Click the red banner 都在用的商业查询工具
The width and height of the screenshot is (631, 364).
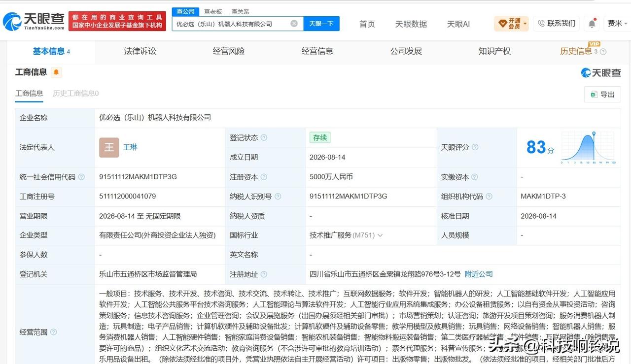(x=117, y=21)
